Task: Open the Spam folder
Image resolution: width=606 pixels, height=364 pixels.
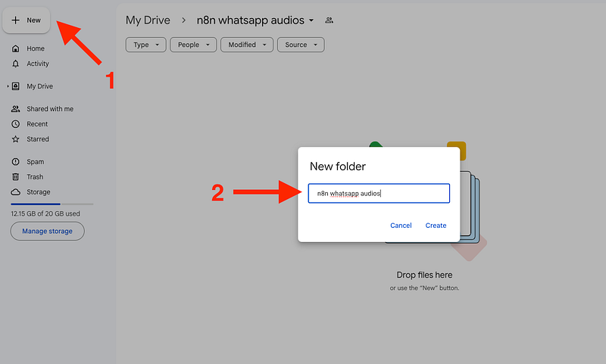Action: point(35,162)
